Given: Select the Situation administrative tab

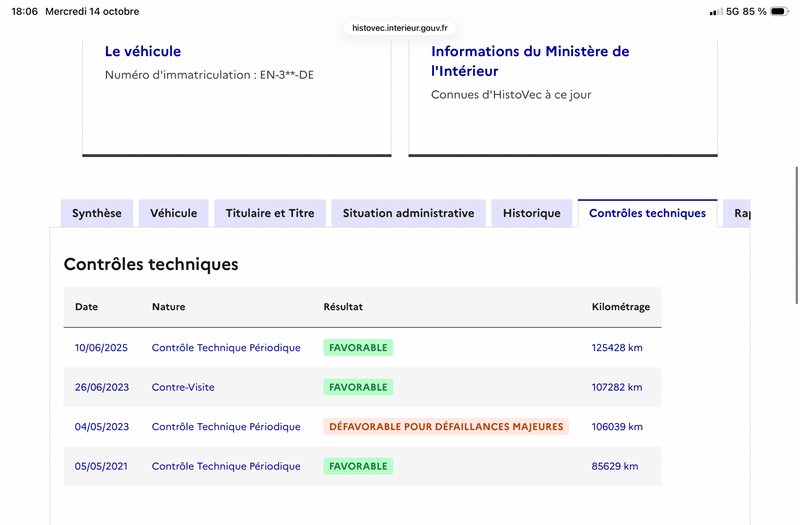Looking at the screenshot, I should pos(409,213).
